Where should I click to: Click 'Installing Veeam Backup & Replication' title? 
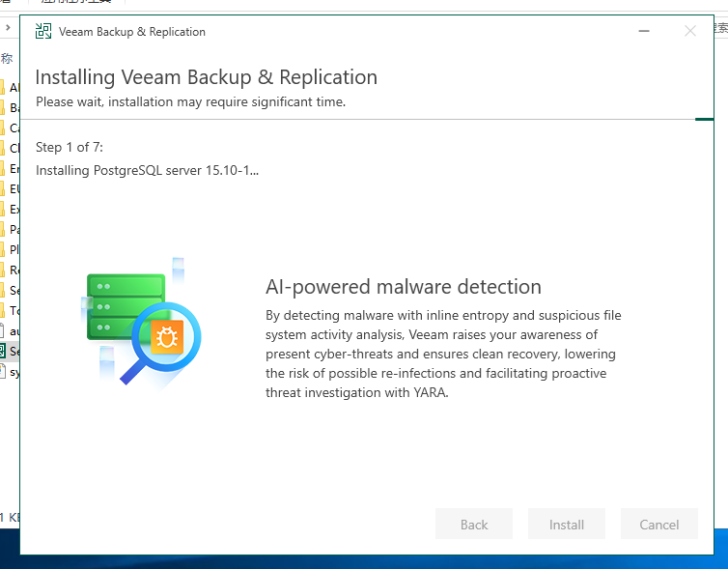click(207, 77)
